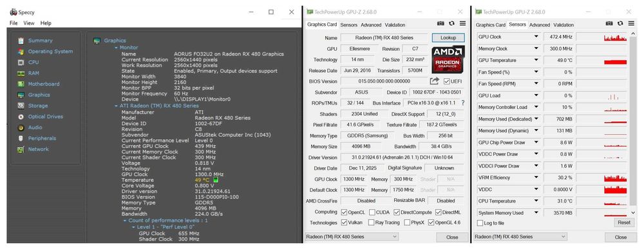Viewport: 644px width, 249px height.
Task: Select the Audio icon in Speccy sidebar
Action: pyautogui.click(x=21, y=128)
